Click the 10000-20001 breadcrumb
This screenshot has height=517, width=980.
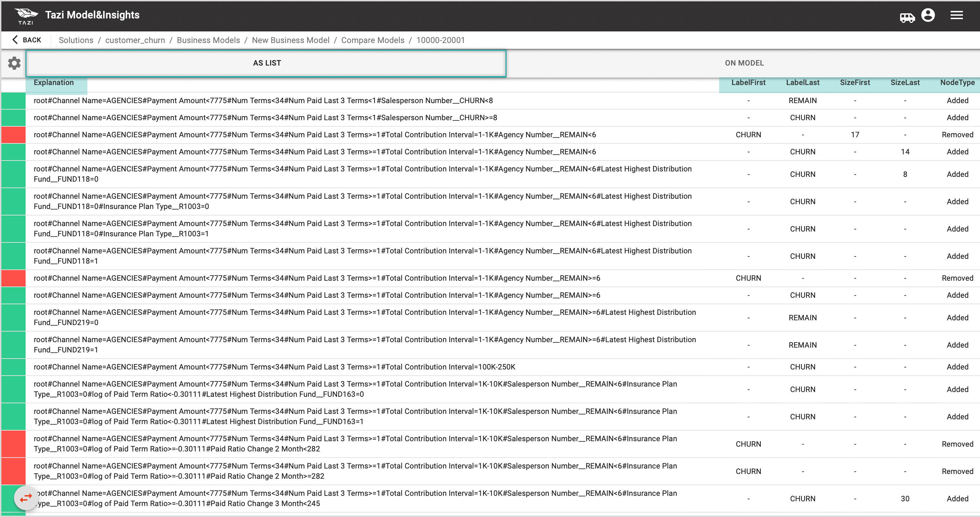[x=440, y=40]
